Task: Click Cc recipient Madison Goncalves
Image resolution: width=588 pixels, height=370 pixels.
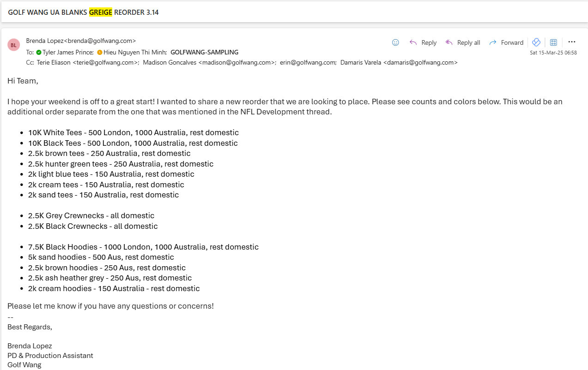Action: pyautogui.click(x=210, y=62)
